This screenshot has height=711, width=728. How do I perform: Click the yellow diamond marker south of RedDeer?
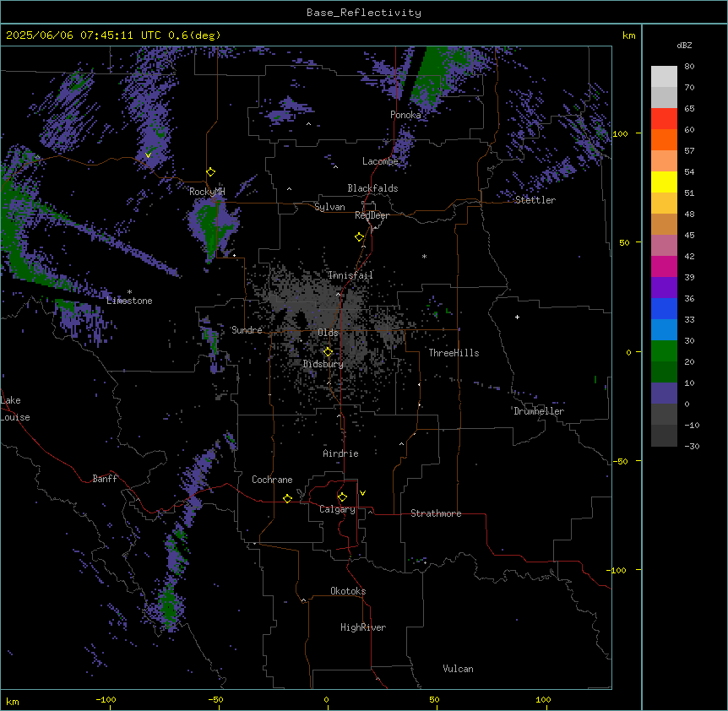coord(360,237)
